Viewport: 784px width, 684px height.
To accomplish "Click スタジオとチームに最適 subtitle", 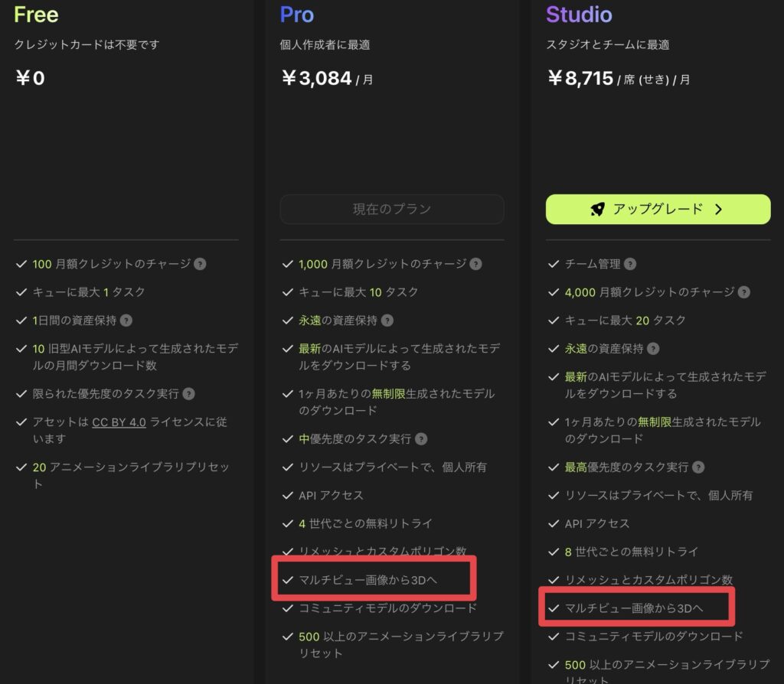I will [x=607, y=44].
